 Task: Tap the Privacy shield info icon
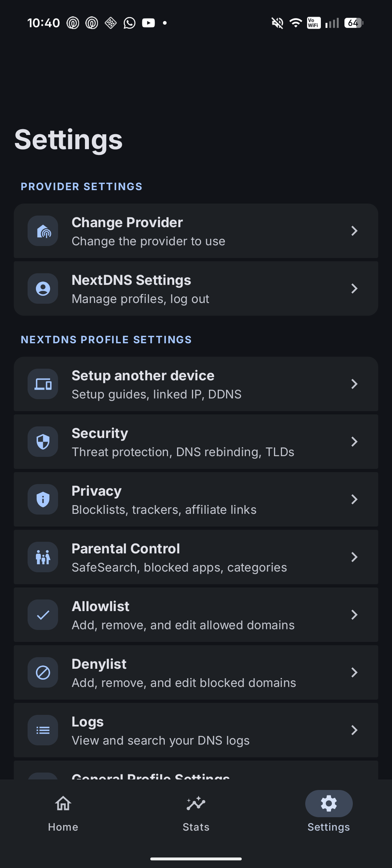43,500
